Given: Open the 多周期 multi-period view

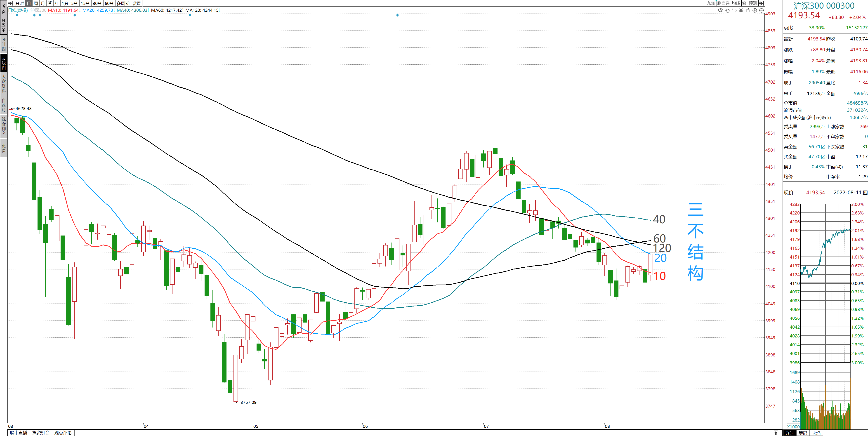Looking at the screenshot, I should 123,3.
